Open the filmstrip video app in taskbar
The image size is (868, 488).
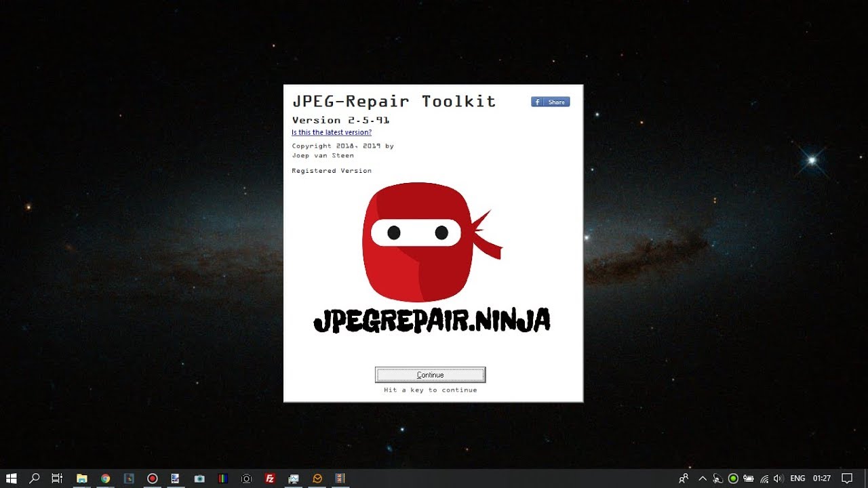(x=340, y=479)
